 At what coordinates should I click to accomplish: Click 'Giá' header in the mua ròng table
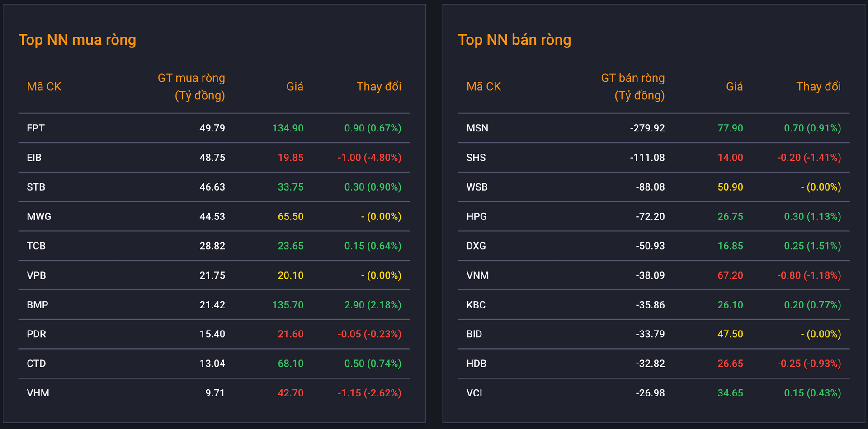pos(295,87)
